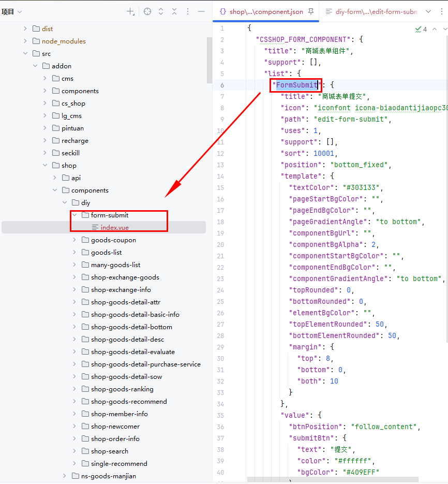Click the pin icon on component.json tab
Screen dimensions: 448x484
311,11
